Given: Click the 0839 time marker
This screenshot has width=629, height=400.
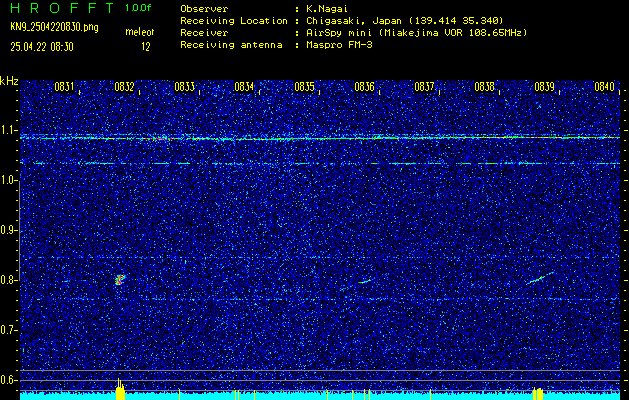Looking at the screenshot, I should point(544,87).
